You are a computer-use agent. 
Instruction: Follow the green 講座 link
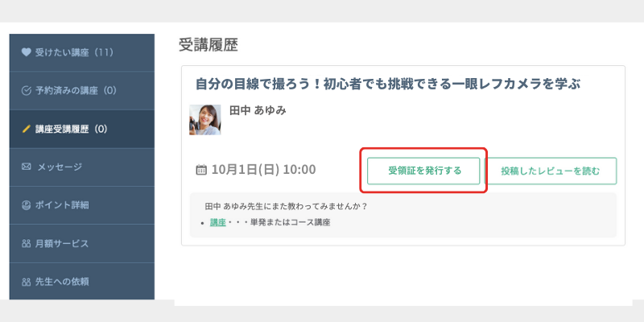218,223
